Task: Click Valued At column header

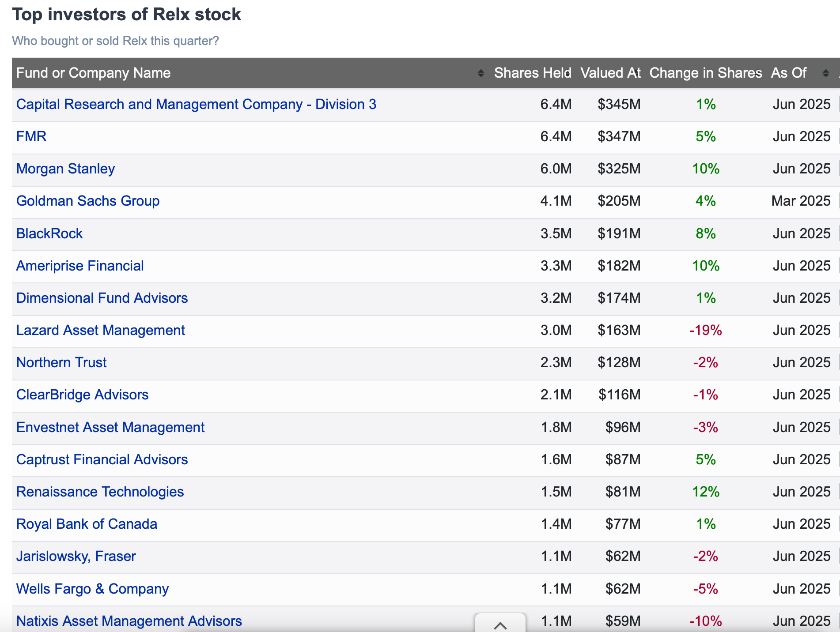Action: [610, 73]
